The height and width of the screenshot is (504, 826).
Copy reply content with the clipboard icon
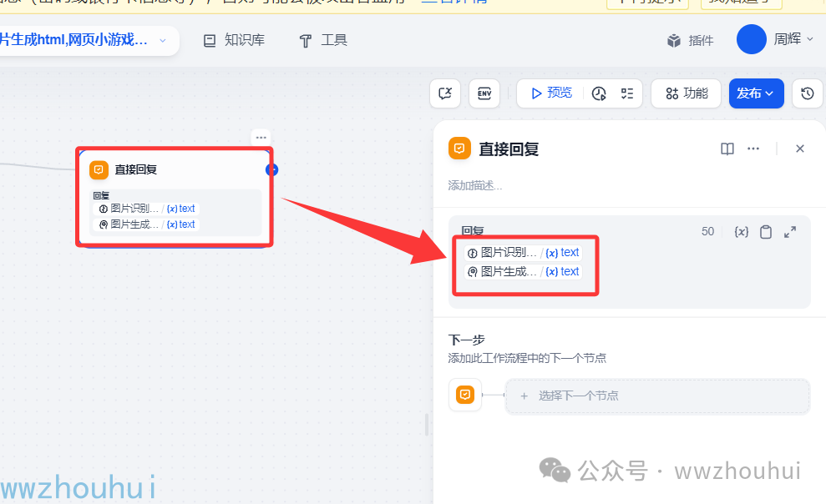766,231
